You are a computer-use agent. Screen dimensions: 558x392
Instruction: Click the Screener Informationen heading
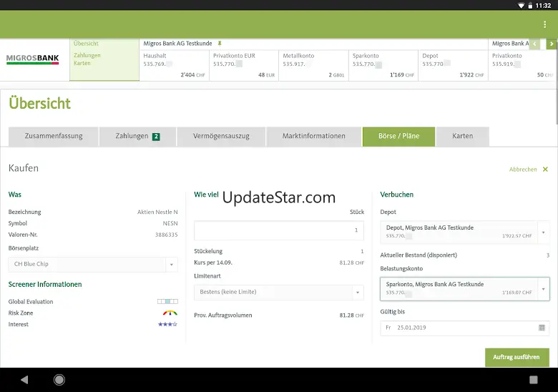[45, 284]
